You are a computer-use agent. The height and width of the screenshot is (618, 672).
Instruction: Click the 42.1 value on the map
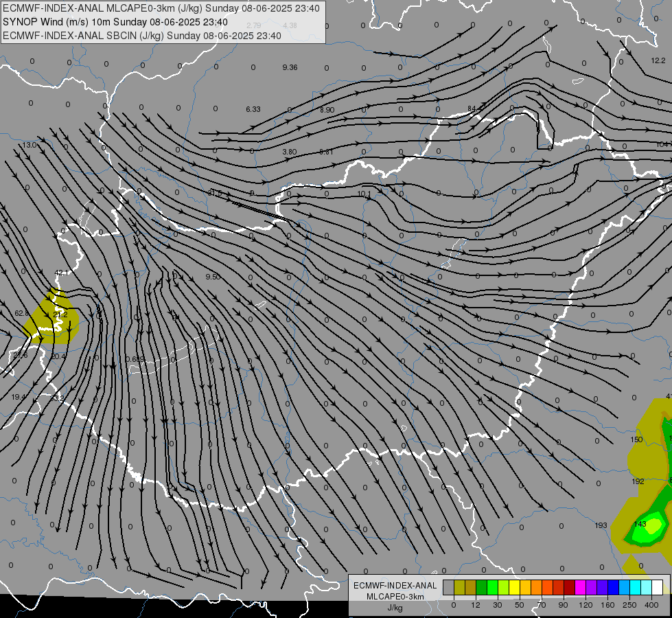(x=61, y=273)
